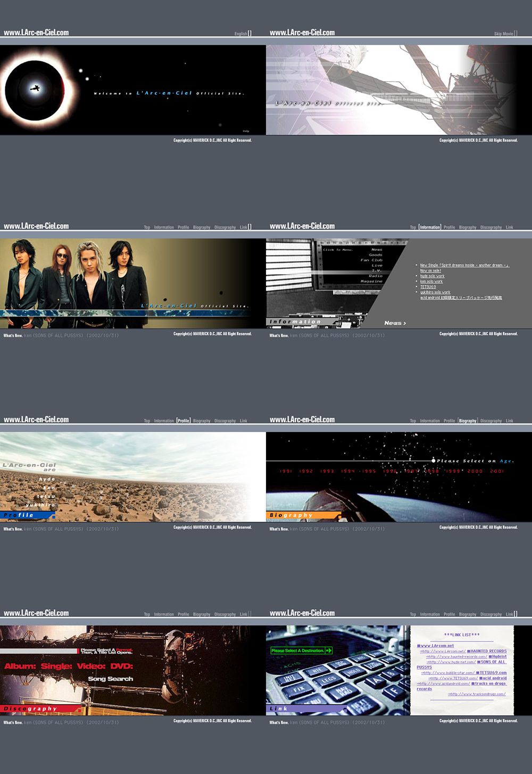The width and height of the screenshot is (532, 774).
Task: Select year 1992 on the Biography timeline
Action: 306,471
